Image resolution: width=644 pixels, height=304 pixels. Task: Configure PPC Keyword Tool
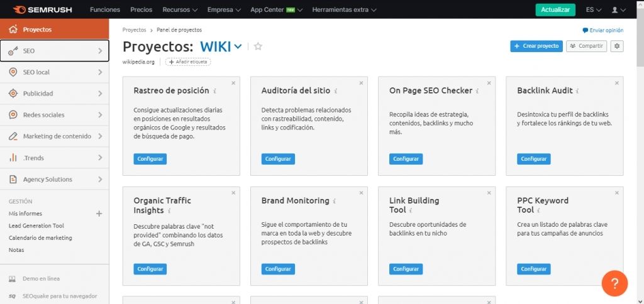534,269
